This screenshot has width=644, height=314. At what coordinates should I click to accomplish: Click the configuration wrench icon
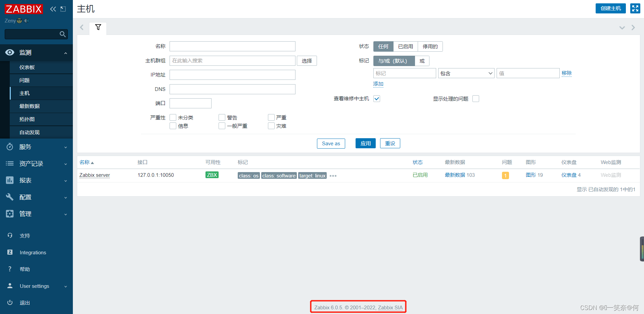tap(10, 197)
